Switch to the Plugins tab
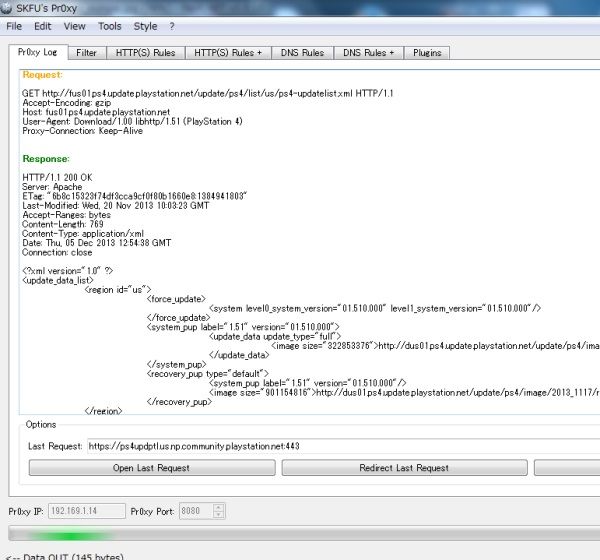 427,53
